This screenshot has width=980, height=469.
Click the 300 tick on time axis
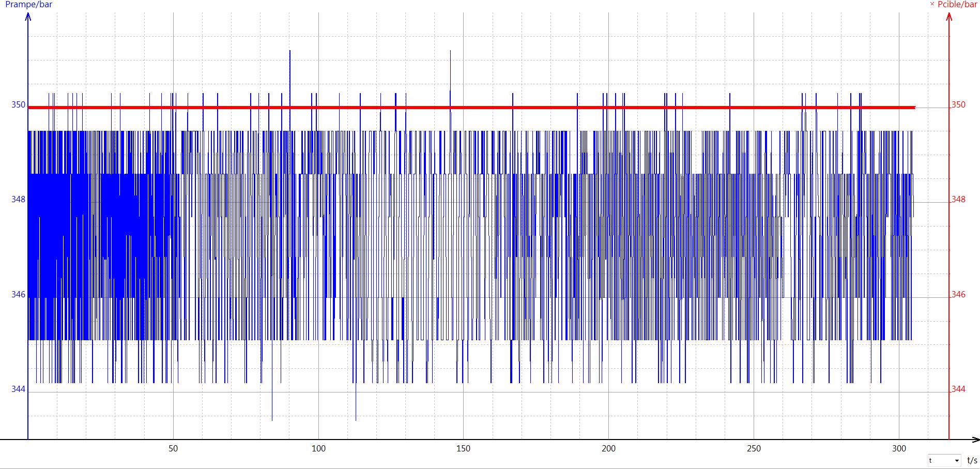pos(899,449)
